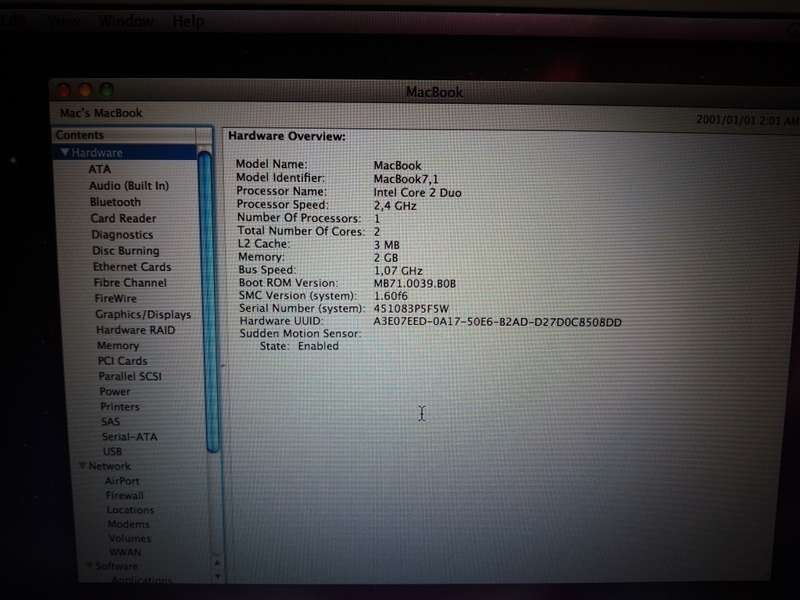Collapse the Hardware disclosure triangle
The width and height of the screenshot is (800, 600).
tap(65, 152)
